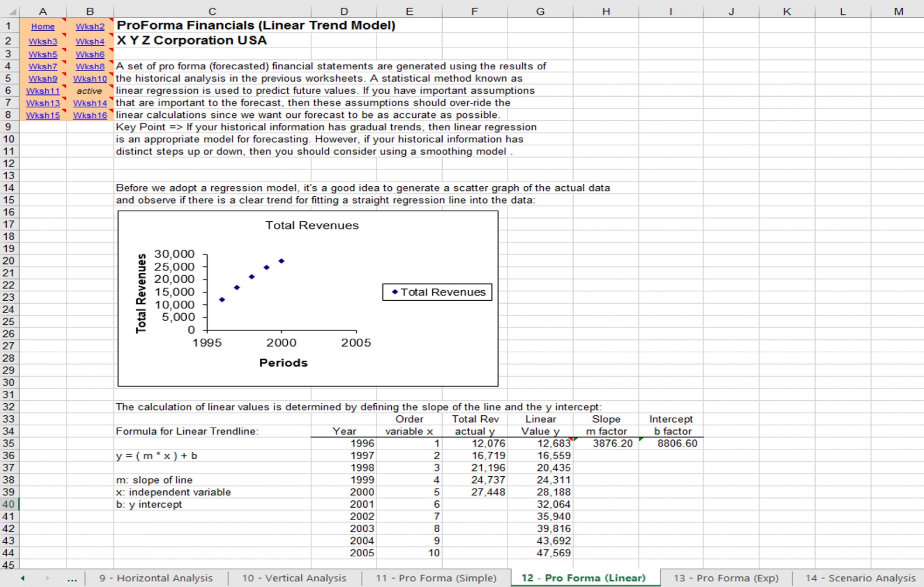
Task: Select the vertical Total Revenues axis title
Action: pyautogui.click(x=141, y=293)
